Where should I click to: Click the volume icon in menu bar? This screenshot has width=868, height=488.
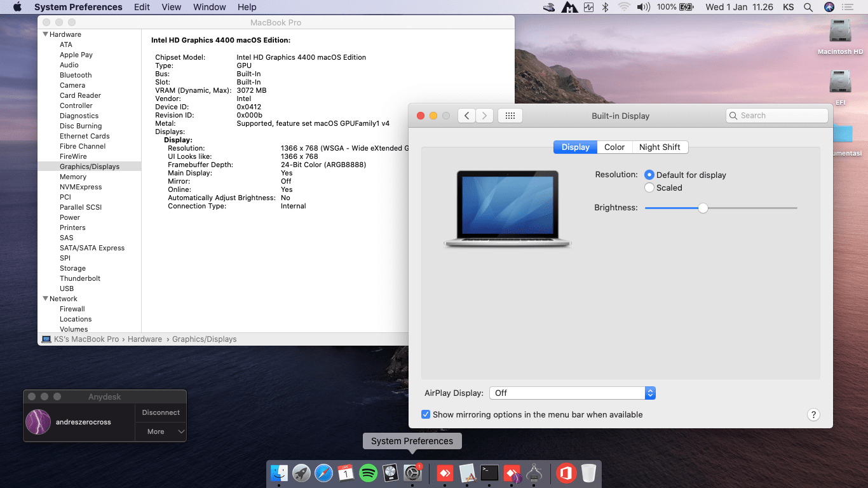[643, 7]
